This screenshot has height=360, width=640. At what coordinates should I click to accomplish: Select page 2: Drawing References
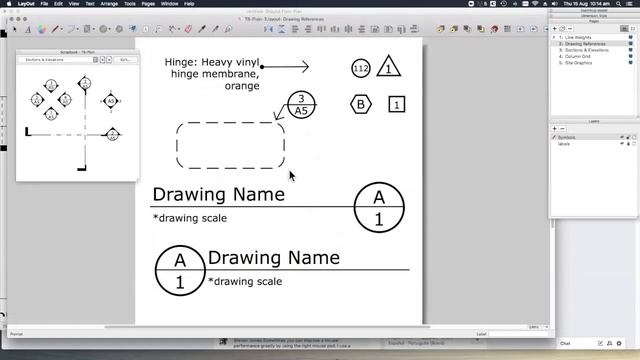[x=585, y=44]
